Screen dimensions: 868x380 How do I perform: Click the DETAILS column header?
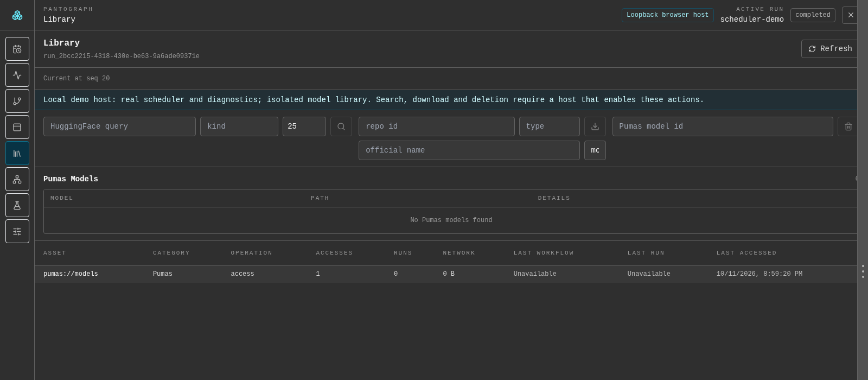[x=554, y=198]
